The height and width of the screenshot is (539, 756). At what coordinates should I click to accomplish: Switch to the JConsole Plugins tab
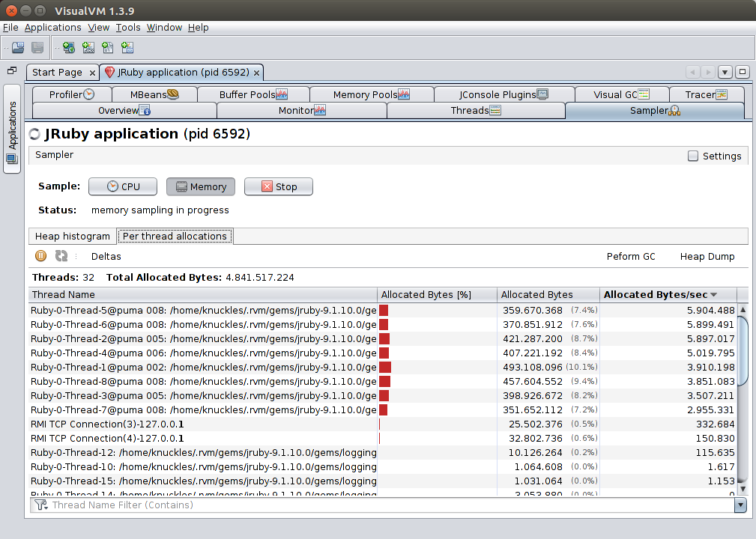pos(504,94)
